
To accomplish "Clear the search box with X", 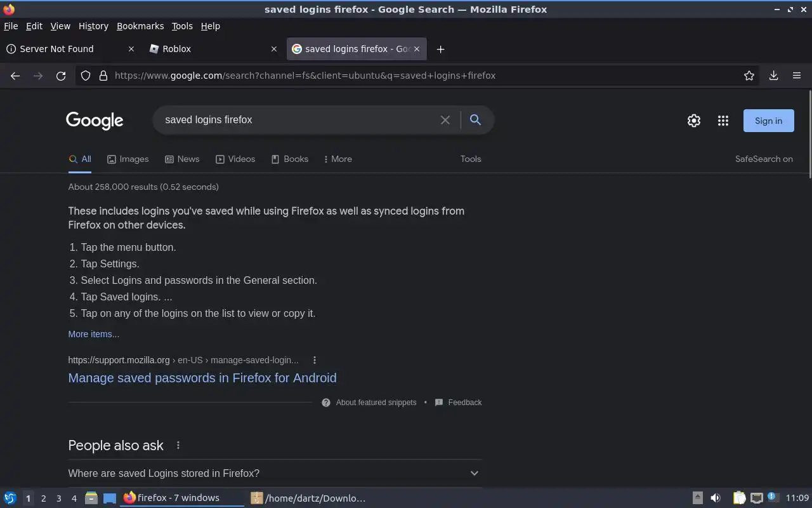I will [x=445, y=120].
